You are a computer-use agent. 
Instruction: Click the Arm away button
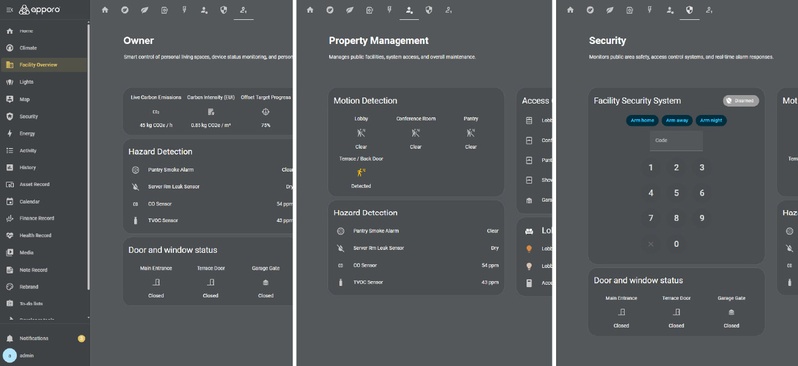click(x=677, y=121)
